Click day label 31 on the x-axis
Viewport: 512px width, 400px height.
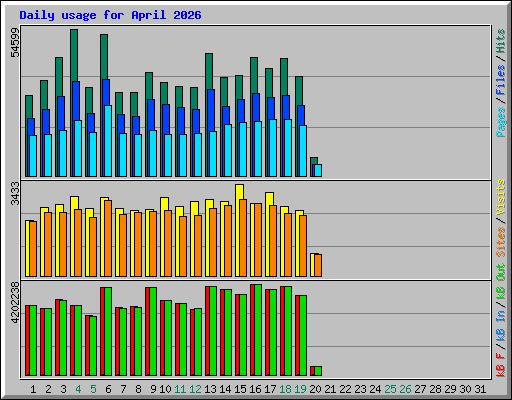(480, 389)
